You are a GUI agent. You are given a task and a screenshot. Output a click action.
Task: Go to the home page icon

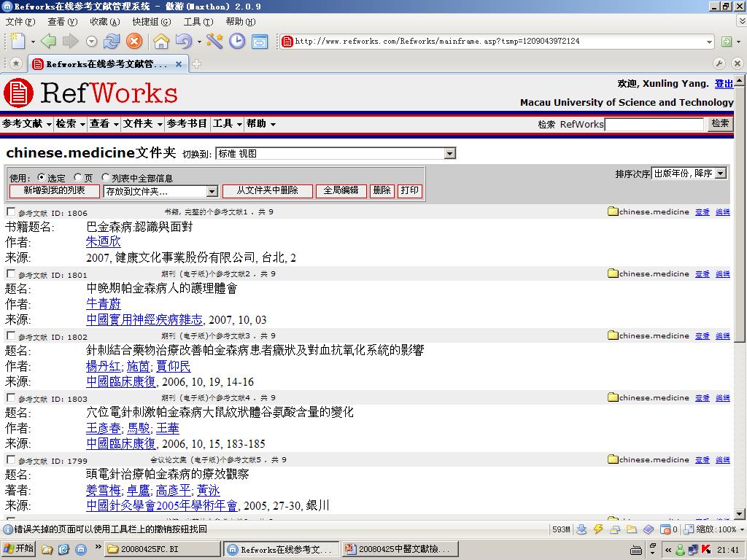[x=161, y=42]
